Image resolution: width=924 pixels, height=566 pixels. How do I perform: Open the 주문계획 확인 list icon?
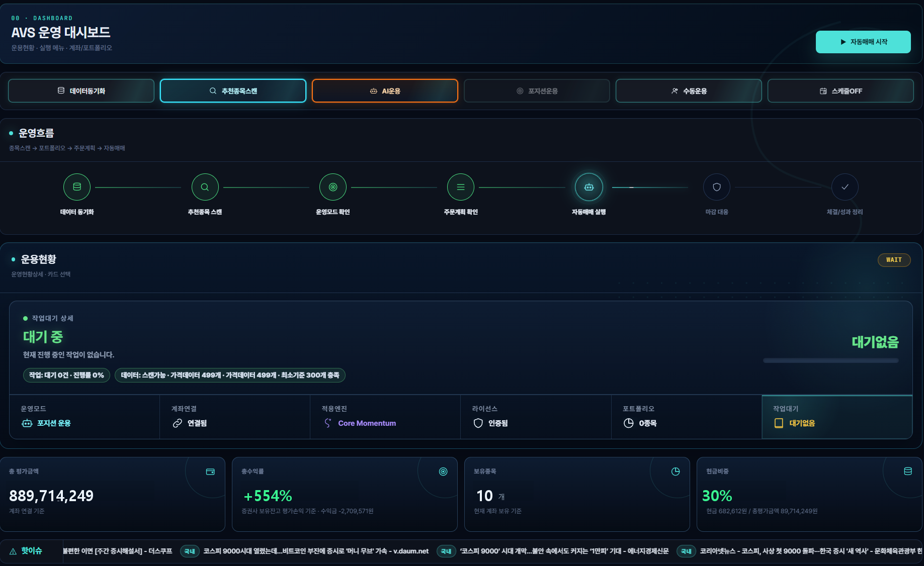click(x=461, y=187)
